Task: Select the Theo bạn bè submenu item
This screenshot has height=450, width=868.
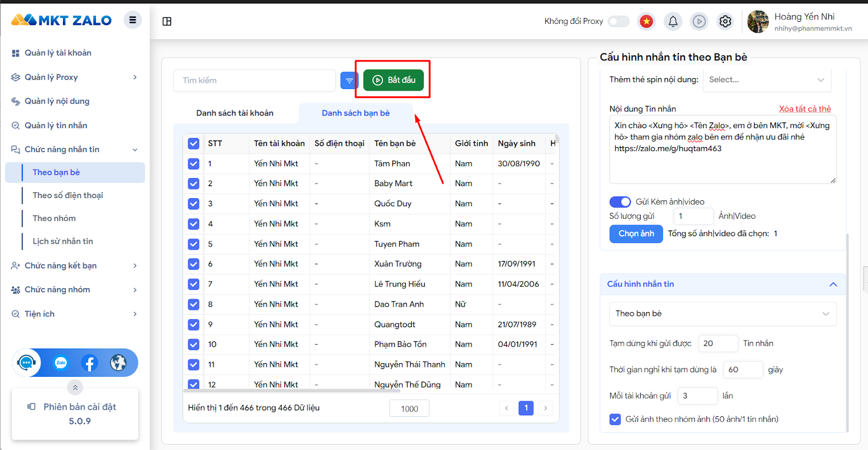Action: pyautogui.click(x=75, y=173)
